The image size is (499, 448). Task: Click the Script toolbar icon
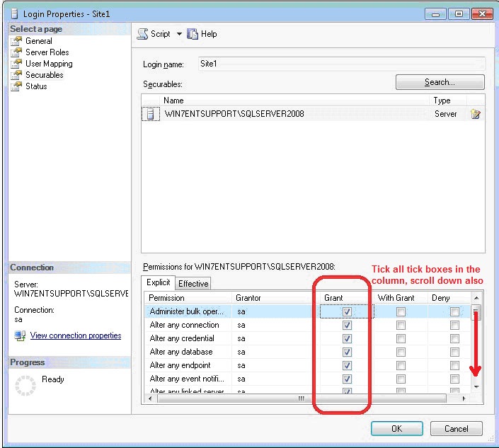[142, 34]
